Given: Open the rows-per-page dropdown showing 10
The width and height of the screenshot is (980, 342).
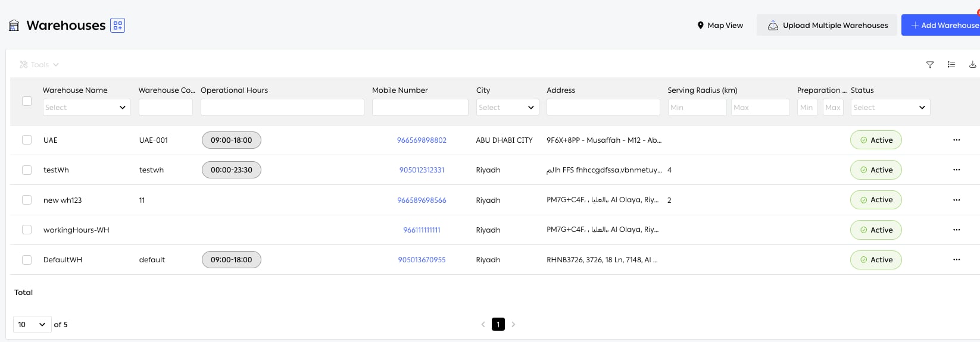Looking at the screenshot, I should tap(32, 324).
